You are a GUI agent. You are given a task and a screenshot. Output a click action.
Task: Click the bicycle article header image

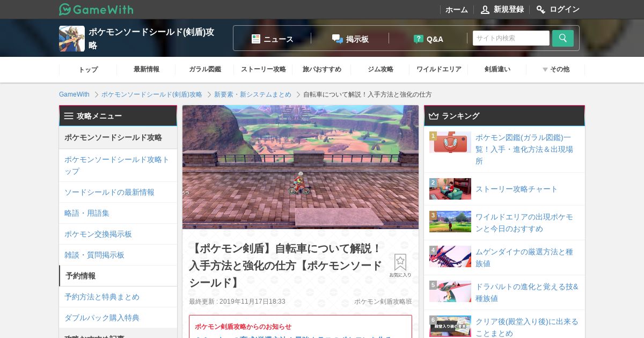(x=301, y=167)
